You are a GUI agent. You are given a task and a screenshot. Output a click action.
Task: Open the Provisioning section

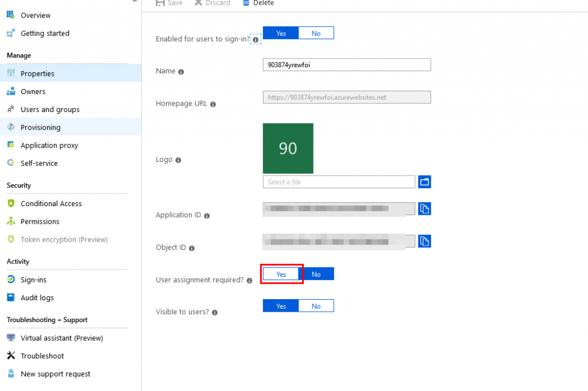(x=71, y=127)
